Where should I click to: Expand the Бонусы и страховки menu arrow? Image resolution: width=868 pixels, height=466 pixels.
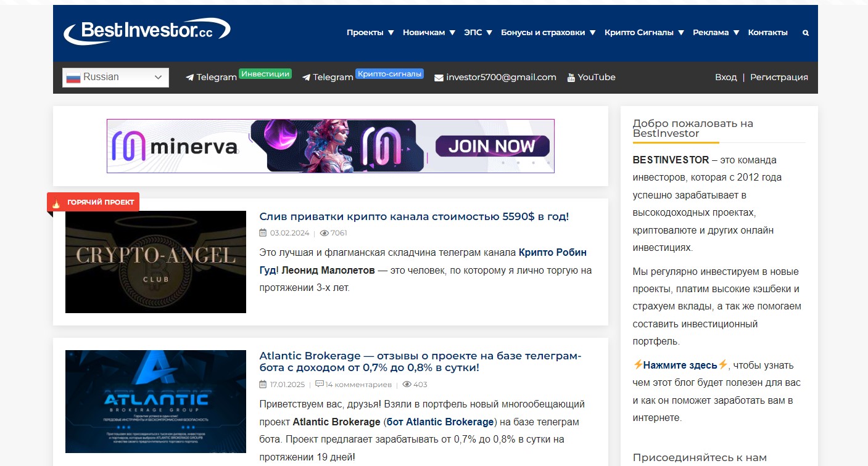592,33
